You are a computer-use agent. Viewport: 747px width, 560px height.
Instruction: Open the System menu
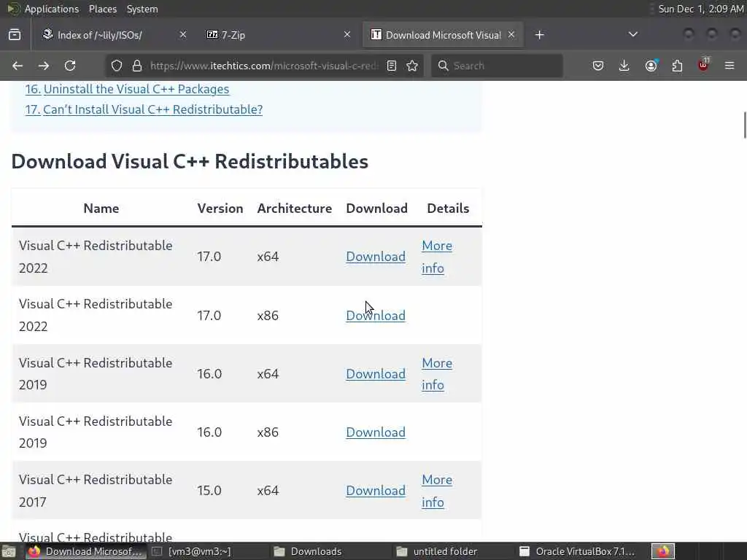pos(142,9)
